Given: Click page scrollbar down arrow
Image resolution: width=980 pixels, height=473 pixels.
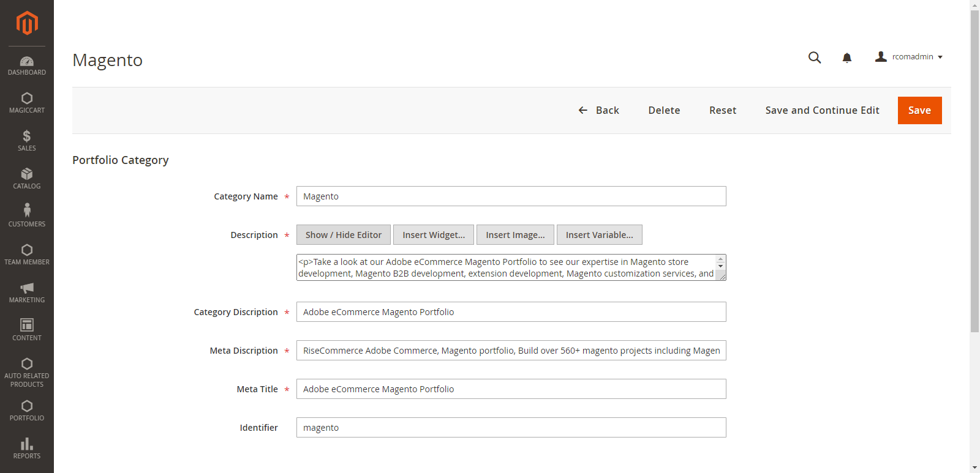Looking at the screenshot, I should click(974, 468).
